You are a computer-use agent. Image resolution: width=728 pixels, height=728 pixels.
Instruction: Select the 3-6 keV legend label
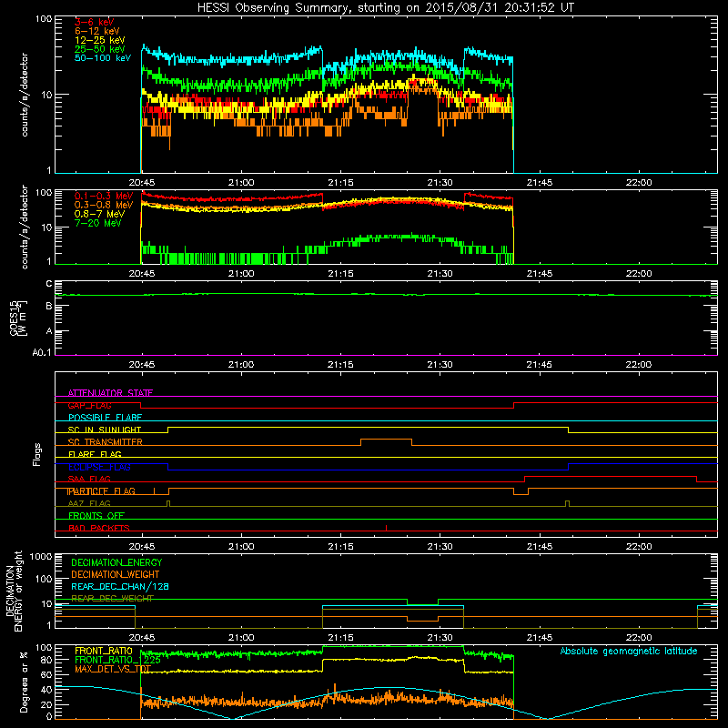coord(95,22)
